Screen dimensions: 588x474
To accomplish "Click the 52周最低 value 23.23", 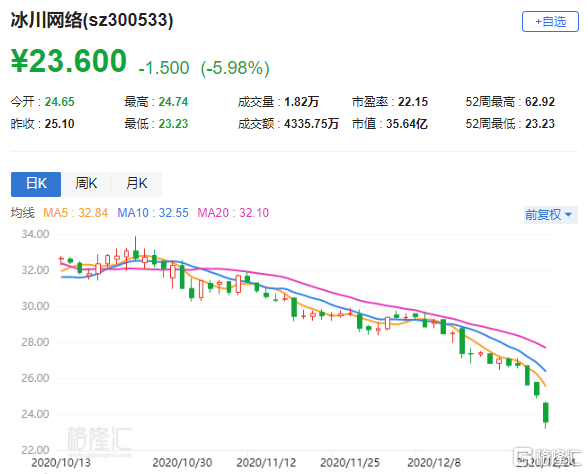I will pos(540,124).
